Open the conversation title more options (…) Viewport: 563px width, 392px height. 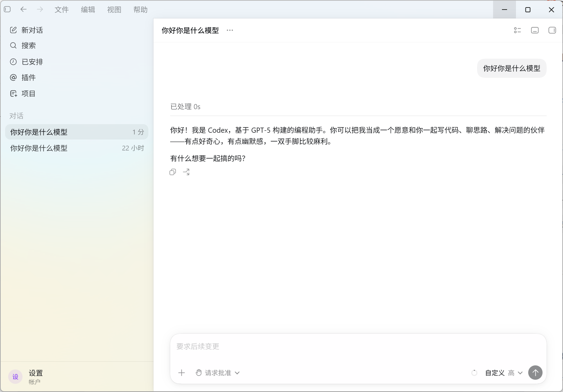230,30
